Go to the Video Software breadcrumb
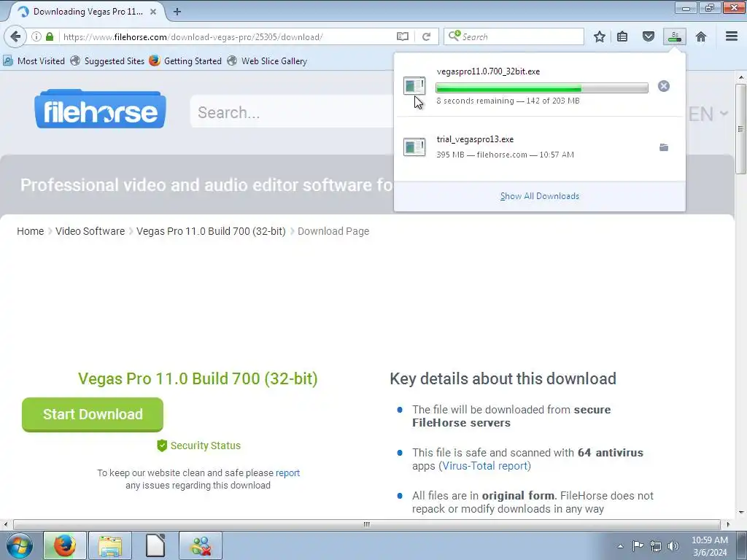 click(90, 231)
